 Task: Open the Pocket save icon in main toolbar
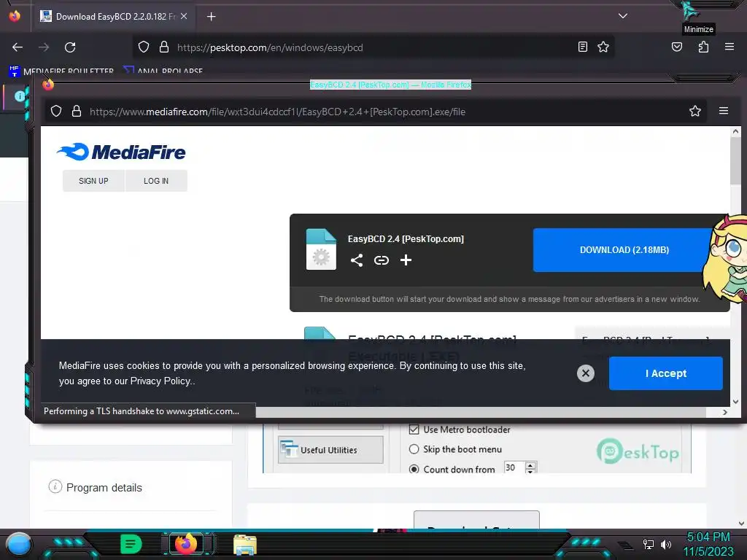pyautogui.click(x=677, y=47)
